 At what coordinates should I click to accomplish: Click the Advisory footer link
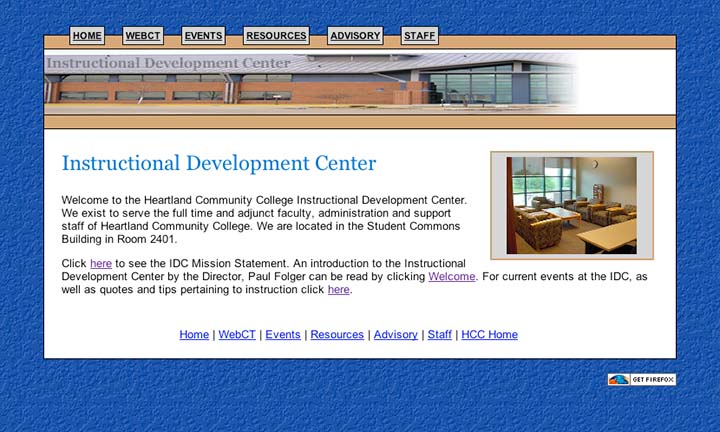395,335
